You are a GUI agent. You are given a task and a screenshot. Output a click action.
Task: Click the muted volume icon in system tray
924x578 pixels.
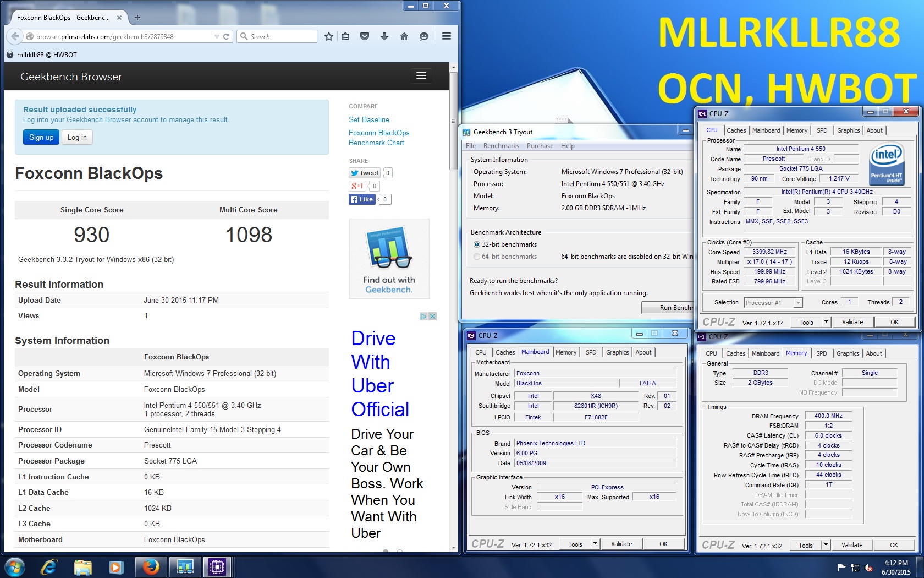868,568
